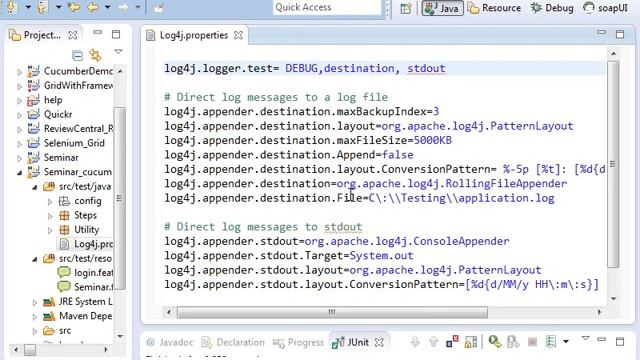Image resolution: width=640 pixels, height=360 pixels.
Task: Click the Previous Annotation toolbar icon
Action: point(42,7)
